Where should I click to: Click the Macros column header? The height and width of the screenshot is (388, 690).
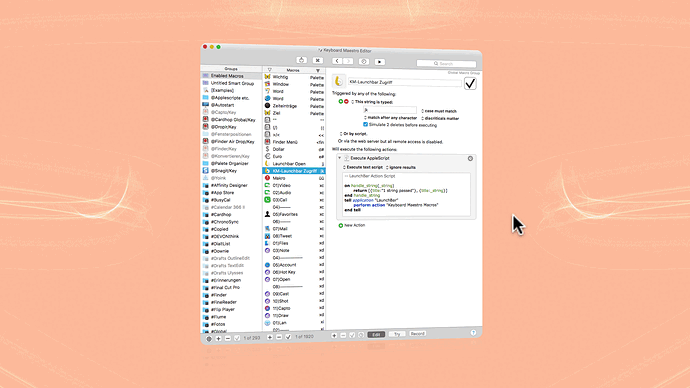point(293,70)
